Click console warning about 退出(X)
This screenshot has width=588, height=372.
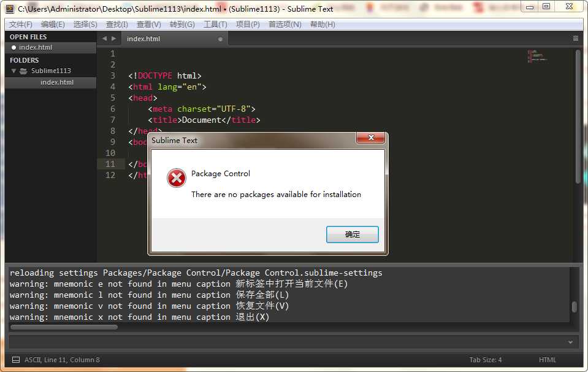tap(140, 317)
